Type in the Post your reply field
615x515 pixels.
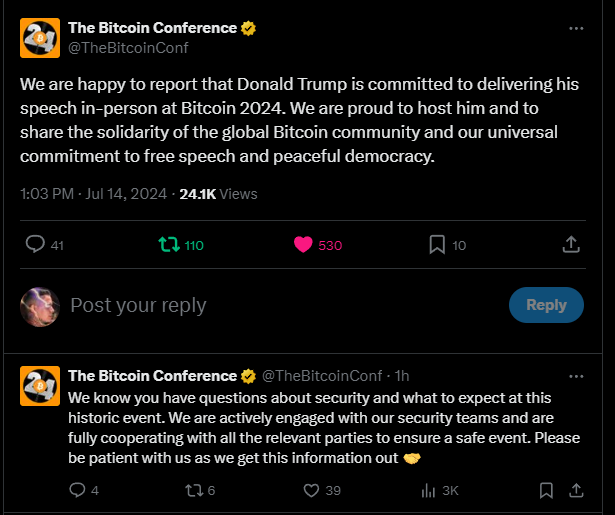click(x=280, y=305)
